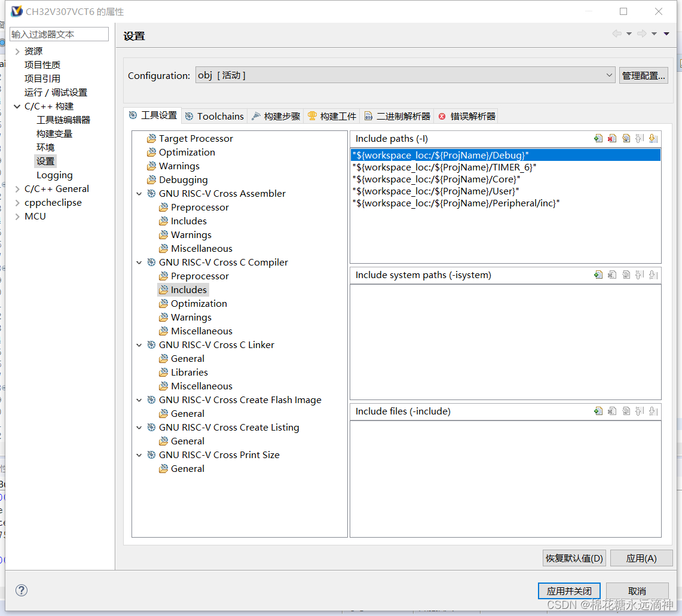Image resolution: width=682 pixels, height=616 pixels.
Task: Select the top-level Optimization settings item
Action: [186, 153]
